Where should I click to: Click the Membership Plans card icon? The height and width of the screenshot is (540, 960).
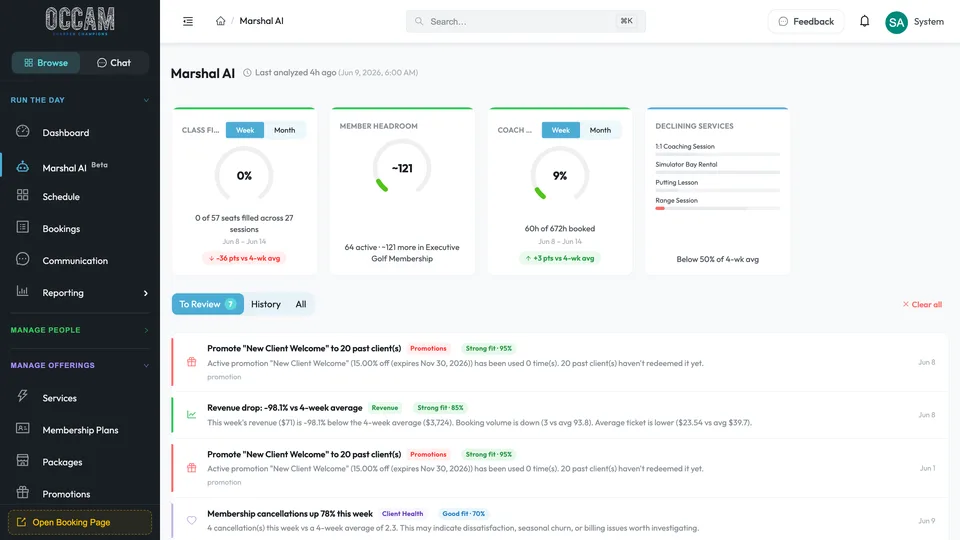[23, 428]
